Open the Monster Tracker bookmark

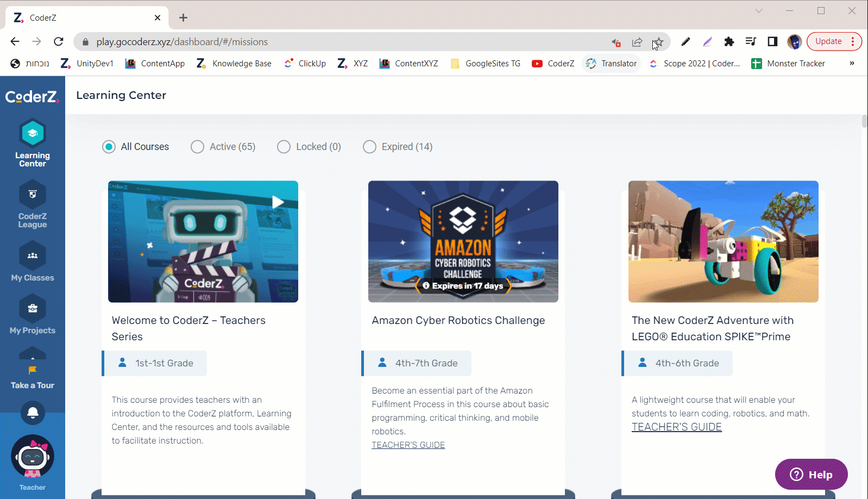(x=788, y=64)
